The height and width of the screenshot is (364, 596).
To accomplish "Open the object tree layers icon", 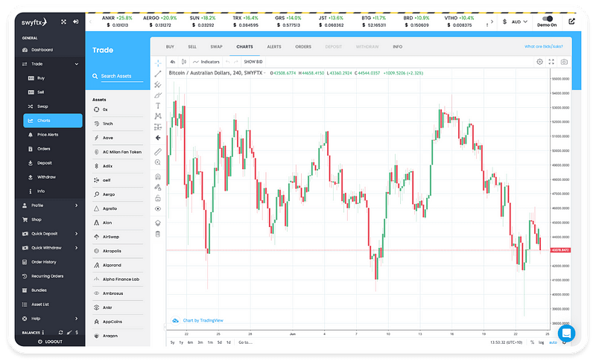I will (x=158, y=223).
